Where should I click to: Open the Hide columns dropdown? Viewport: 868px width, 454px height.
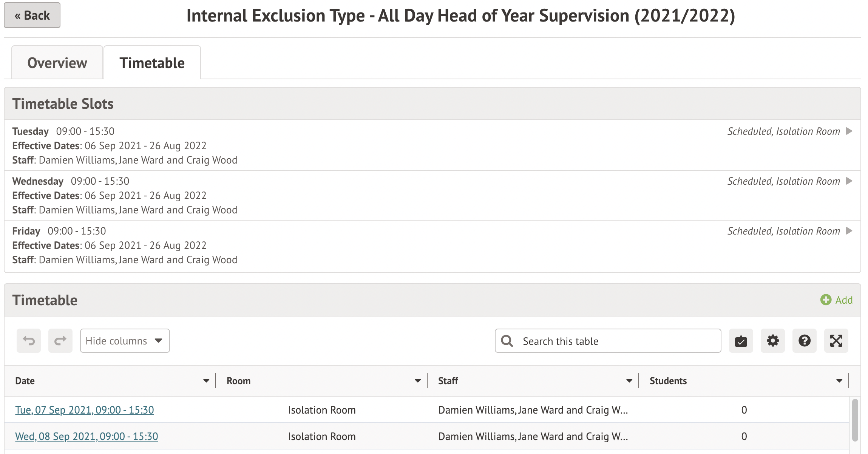[125, 341]
